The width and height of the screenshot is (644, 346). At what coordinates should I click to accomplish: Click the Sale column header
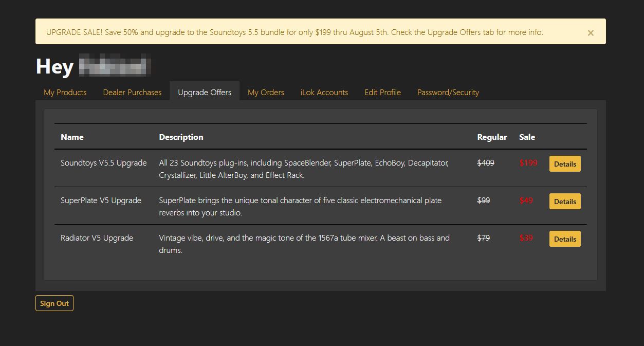coord(527,137)
